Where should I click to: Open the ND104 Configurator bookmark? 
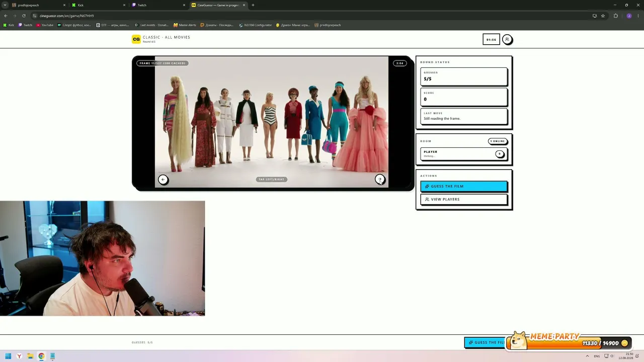point(255,25)
